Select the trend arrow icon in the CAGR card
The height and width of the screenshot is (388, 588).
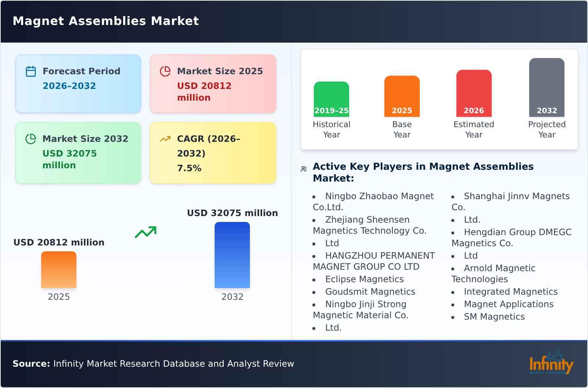click(165, 138)
